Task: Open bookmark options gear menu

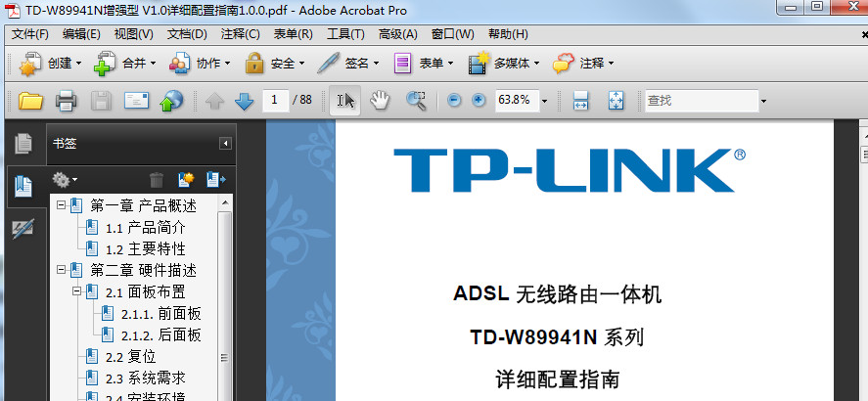Action: 65,180
